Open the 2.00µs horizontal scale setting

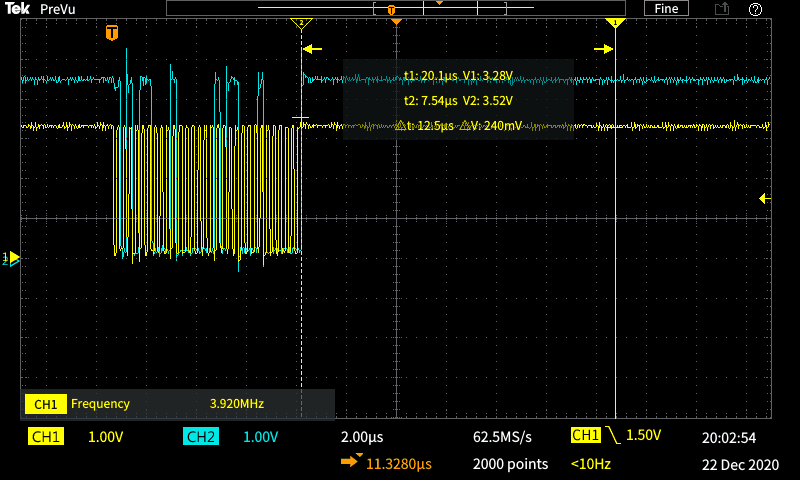(361, 437)
